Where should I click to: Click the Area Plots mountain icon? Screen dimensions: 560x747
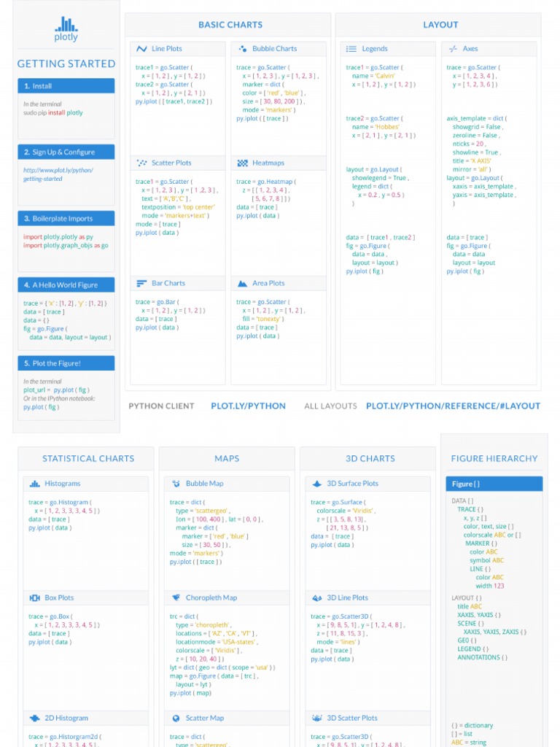point(242,284)
